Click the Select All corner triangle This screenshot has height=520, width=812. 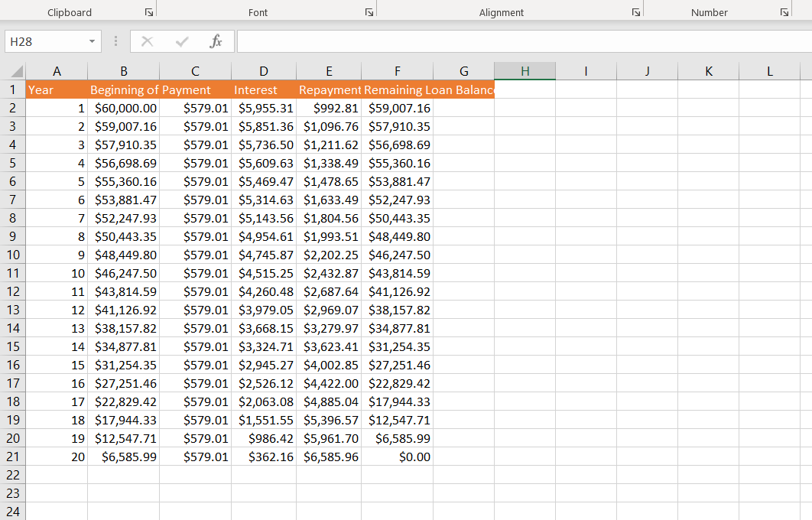tap(17, 71)
